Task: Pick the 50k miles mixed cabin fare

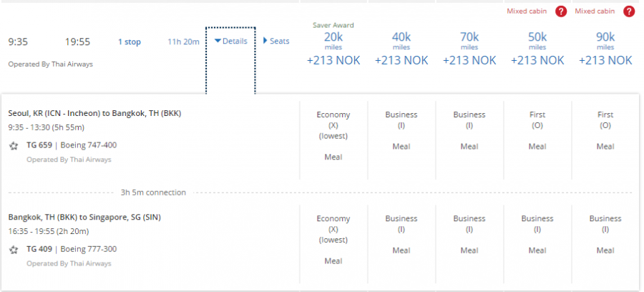Action: click(x=537, y=47)
